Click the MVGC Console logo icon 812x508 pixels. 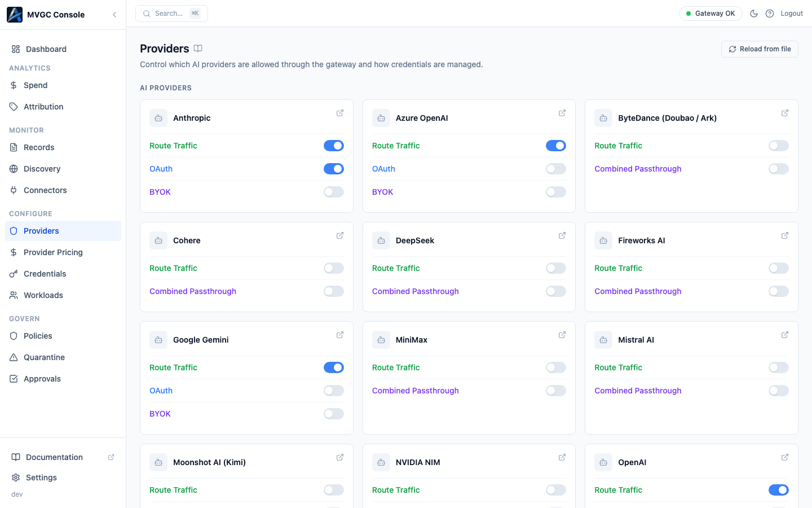click(x=15, y=15)
